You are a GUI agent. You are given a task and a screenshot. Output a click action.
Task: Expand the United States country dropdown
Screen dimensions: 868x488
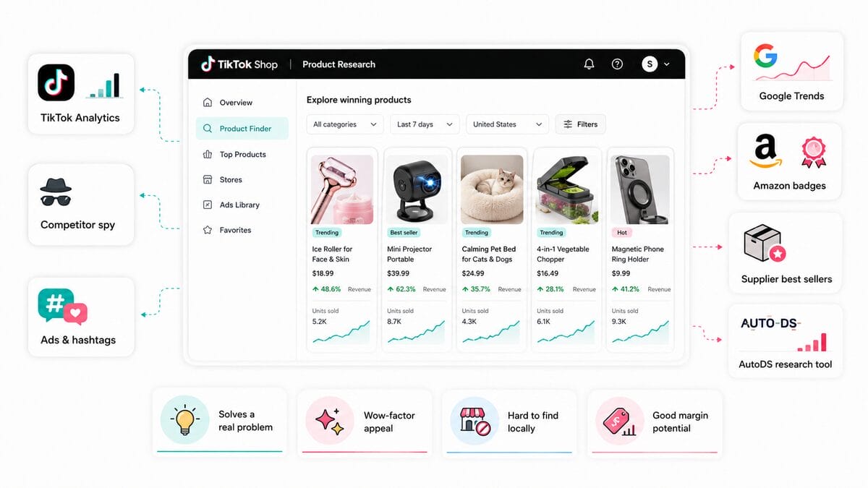pos(507,124)
